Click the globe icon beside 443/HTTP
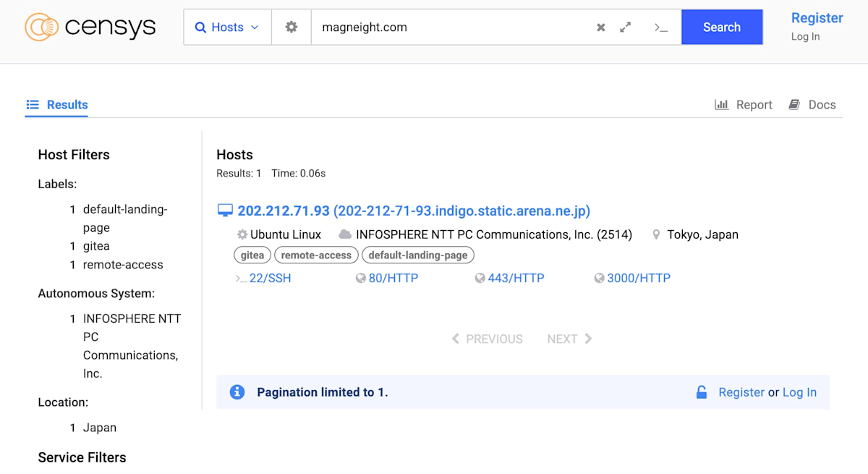 [x=480, y=278]
